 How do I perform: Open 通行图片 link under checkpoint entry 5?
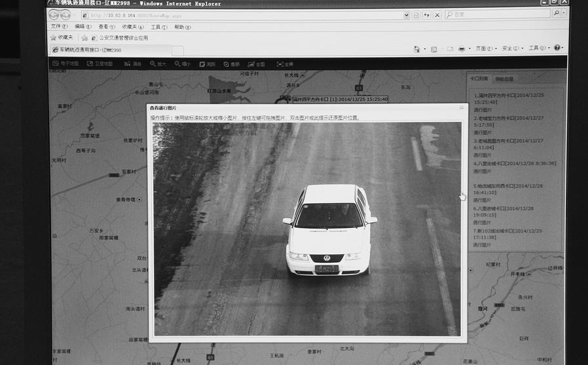coord(482,200)
